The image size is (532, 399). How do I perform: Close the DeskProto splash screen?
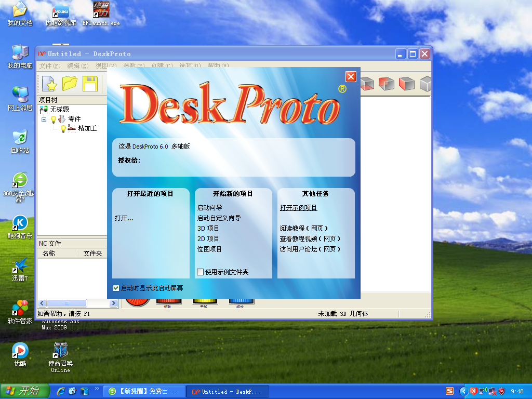(351, 77)
